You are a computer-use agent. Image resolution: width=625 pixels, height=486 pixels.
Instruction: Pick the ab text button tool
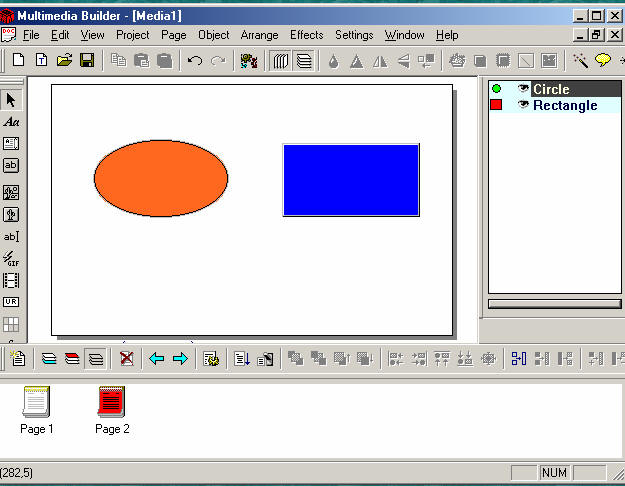(11, 165)
